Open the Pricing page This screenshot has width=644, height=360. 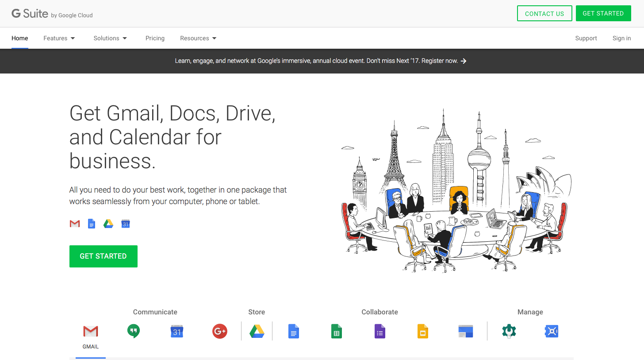pyautogui.click(x=155, y=38)
